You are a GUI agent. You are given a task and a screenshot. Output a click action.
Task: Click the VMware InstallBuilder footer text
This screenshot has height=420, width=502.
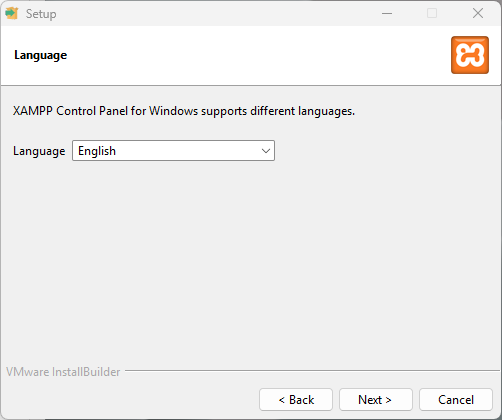point(63,372)
